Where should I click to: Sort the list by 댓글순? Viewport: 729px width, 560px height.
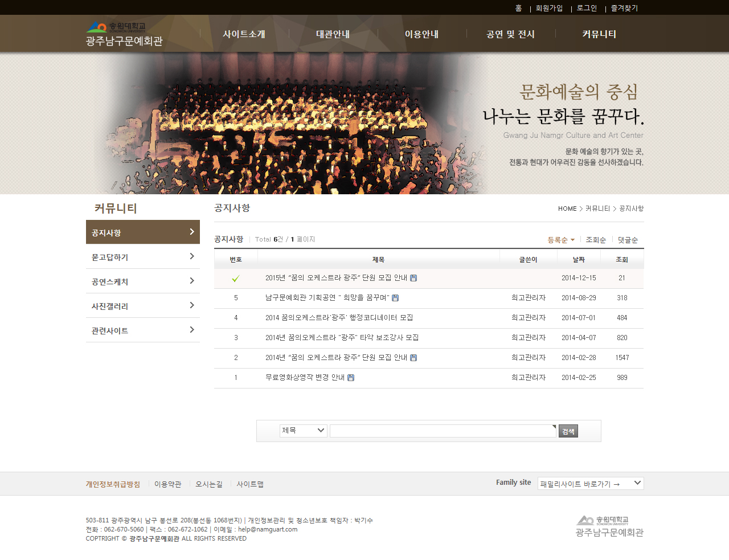coord(628,240)
